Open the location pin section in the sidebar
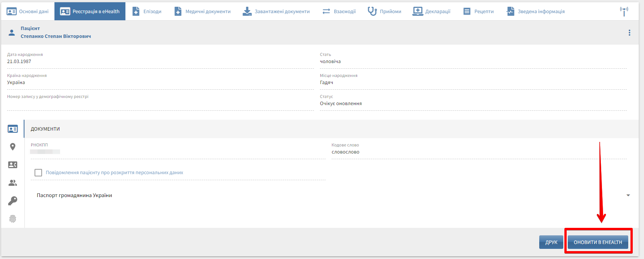Image resolution: width=644 pixels, height=259 pixels. click(x=13, y=147)
